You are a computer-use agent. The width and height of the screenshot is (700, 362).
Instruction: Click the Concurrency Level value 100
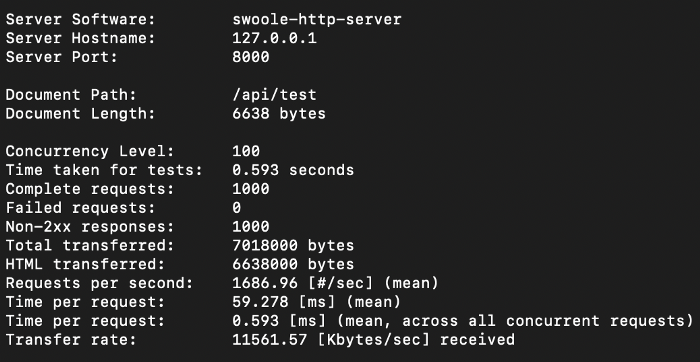246,151
